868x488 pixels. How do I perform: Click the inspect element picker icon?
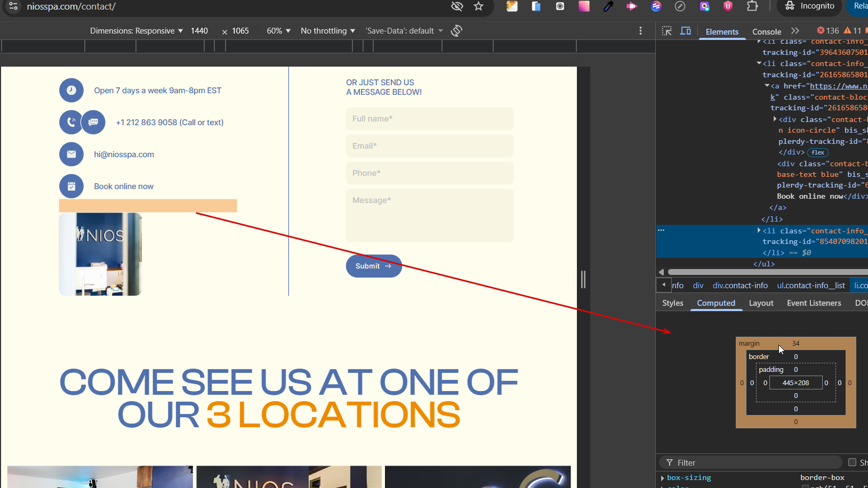[666, 31]
